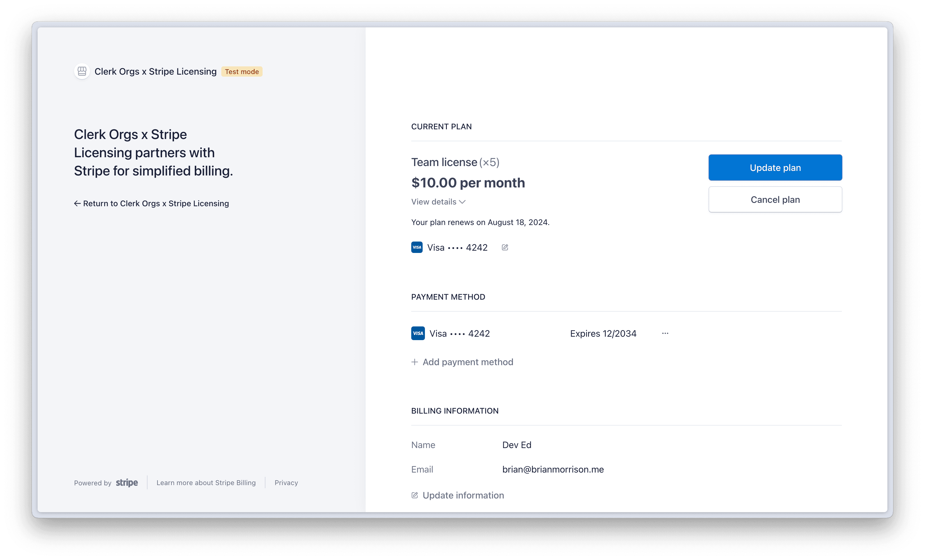This screenshot has width=925, height=560.
Task: Click the CURRENT PLAN heading
Action: (441, 126)
